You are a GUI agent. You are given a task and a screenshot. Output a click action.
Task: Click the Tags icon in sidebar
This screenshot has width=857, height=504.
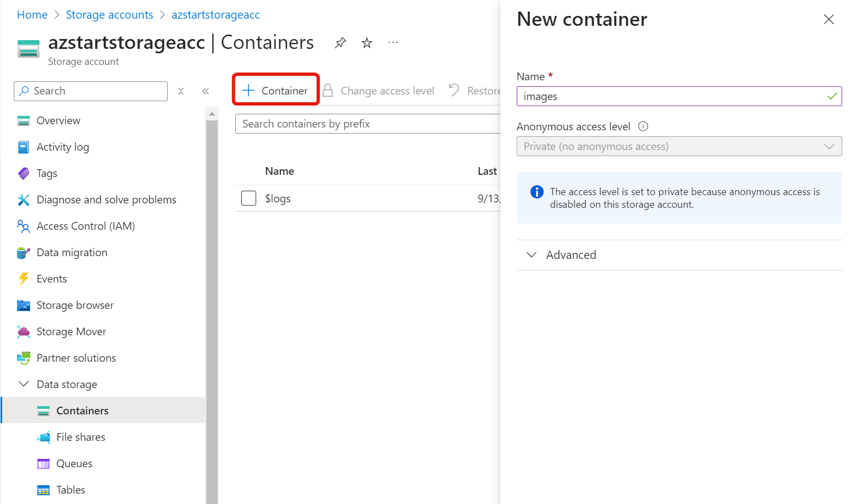[24, 174]
